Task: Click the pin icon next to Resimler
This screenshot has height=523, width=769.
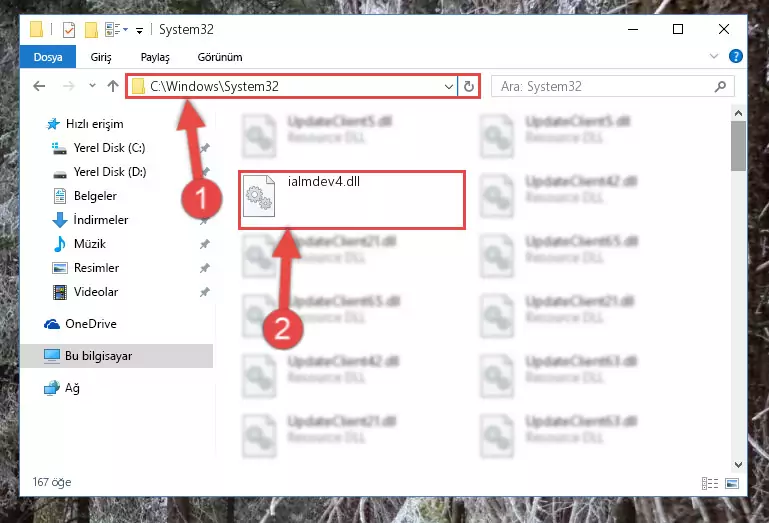Action: tap(205, 268)
